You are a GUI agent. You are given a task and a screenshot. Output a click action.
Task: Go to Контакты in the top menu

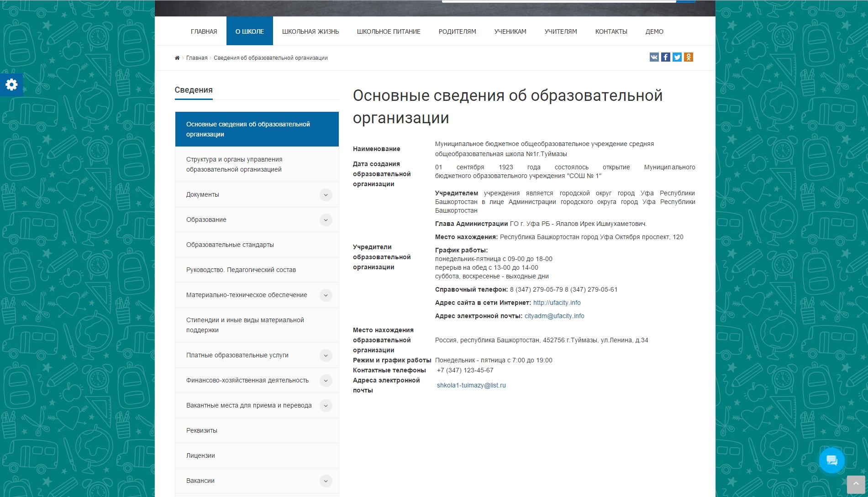(x=611, y=31)
